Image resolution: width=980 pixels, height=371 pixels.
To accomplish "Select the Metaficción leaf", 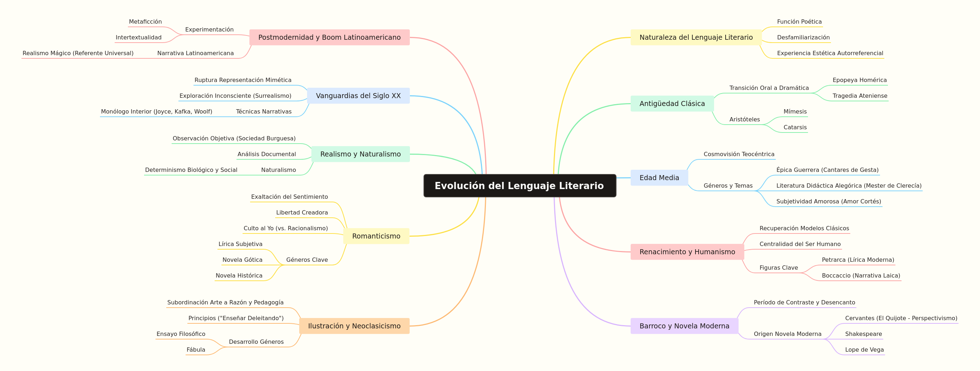I will [145, 22].
